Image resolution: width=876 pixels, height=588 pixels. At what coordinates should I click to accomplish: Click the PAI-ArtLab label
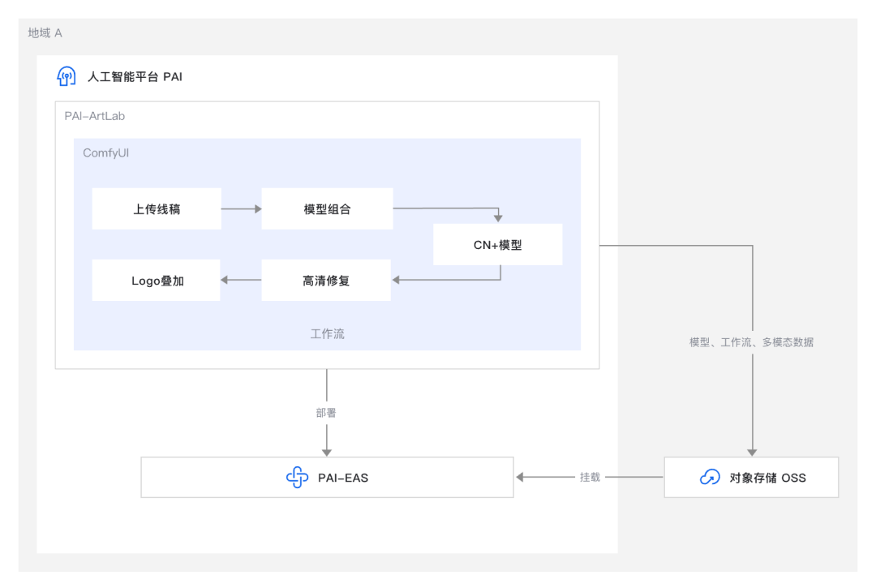(x=94, y=116)
